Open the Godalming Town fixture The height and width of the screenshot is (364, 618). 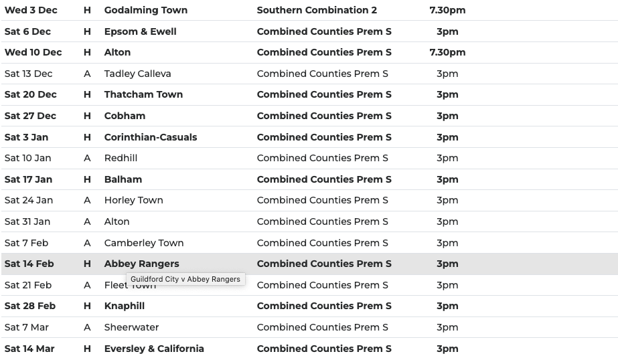tap(146, 10)
